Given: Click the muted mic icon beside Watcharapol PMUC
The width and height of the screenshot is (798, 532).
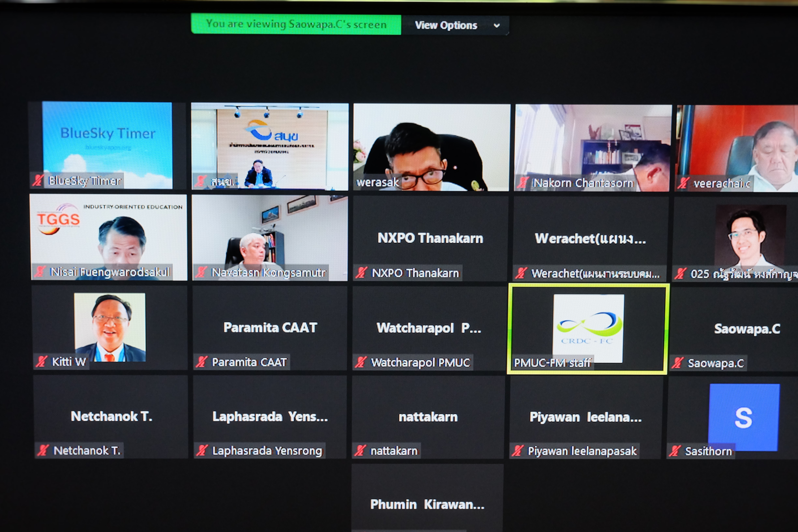Looking at the screenshot, I should (360, 362).
